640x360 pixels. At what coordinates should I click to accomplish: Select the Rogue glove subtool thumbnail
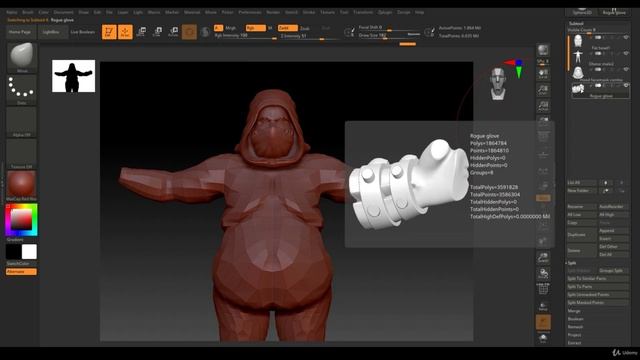578,88
